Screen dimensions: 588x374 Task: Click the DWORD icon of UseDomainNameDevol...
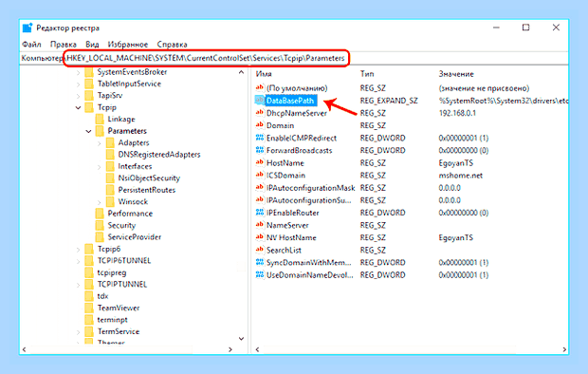(260, 274)
